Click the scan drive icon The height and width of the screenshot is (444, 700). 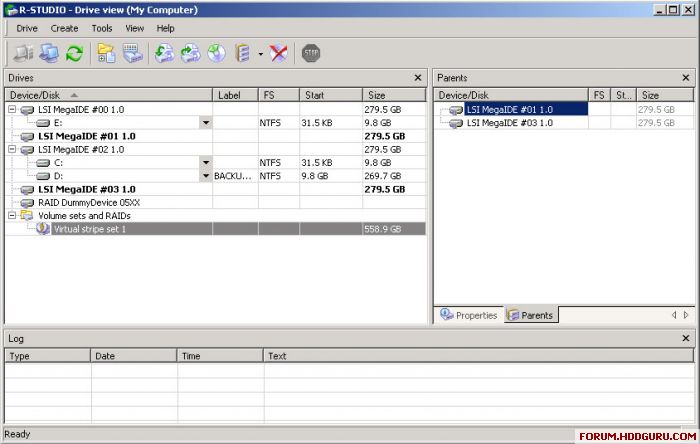(133, 54)
